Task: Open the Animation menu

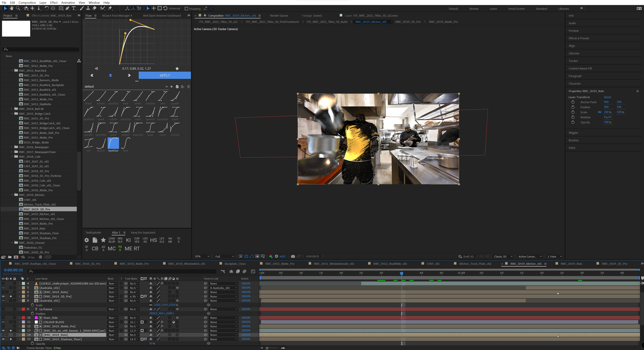Action: click(x=68, y=3)
